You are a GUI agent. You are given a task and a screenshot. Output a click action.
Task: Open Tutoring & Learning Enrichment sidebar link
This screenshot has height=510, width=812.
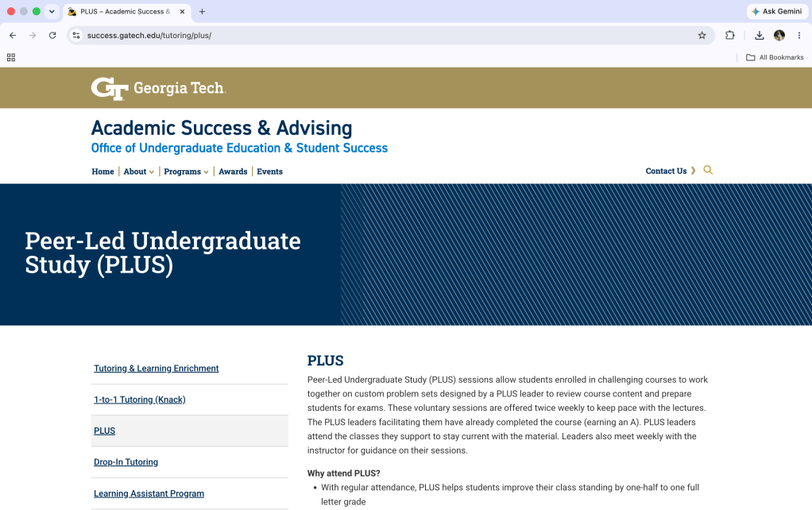click(156, 368)
